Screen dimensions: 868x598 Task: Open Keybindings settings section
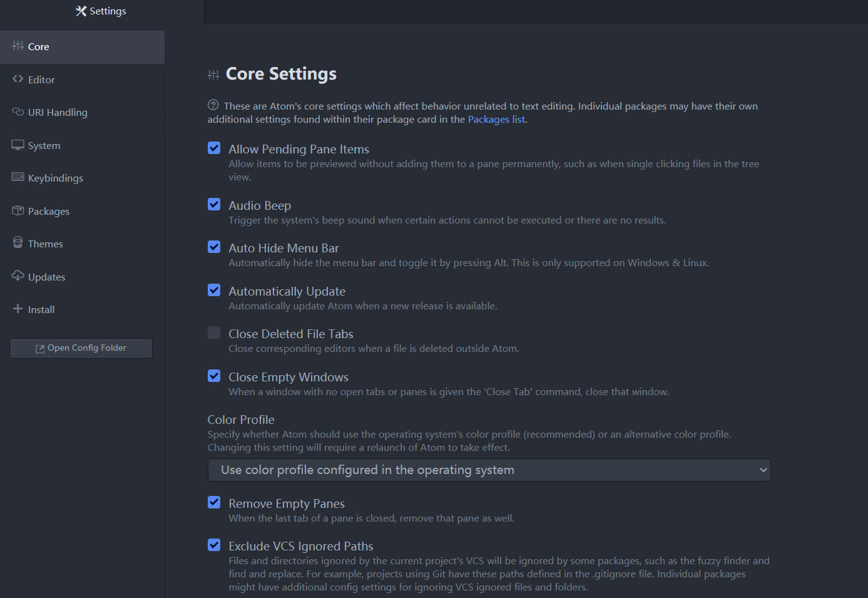tap(82, 178)
